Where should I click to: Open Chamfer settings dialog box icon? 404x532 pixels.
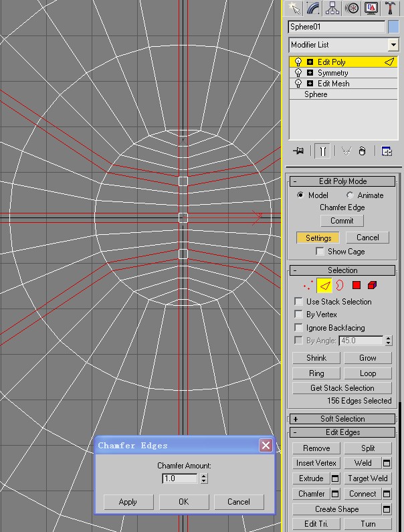(335, 494)
